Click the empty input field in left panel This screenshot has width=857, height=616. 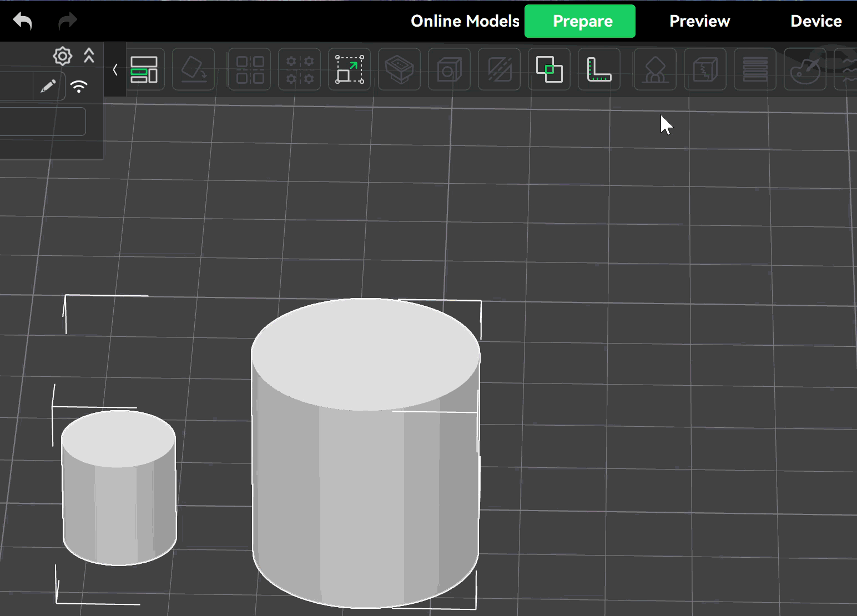click(x=43, y=122)
